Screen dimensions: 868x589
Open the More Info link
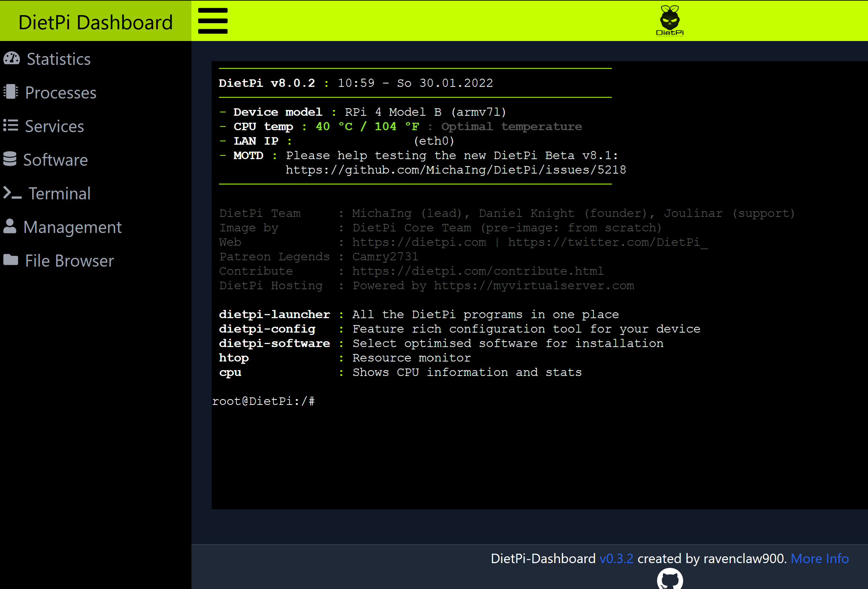[x=820, y=558]
